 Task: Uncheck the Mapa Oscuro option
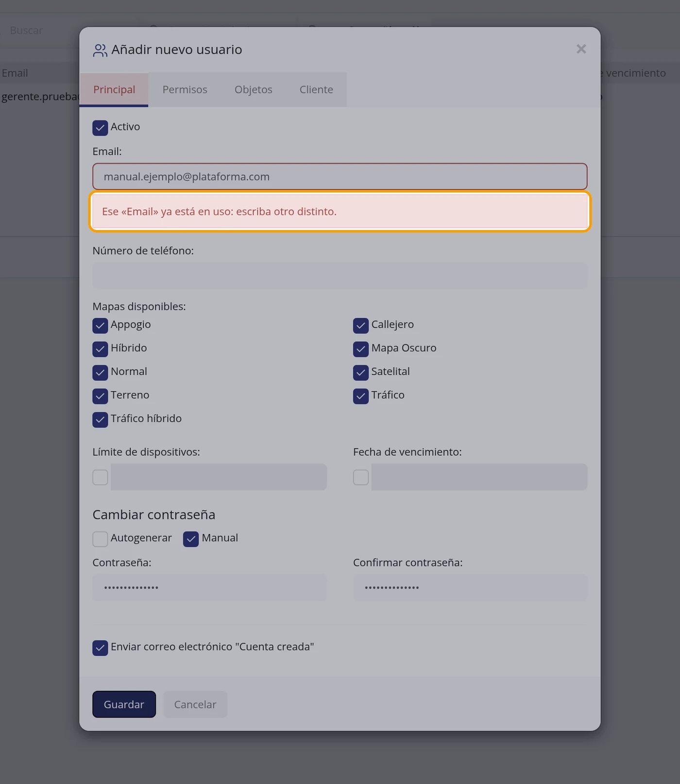click(x=361, y=349)
